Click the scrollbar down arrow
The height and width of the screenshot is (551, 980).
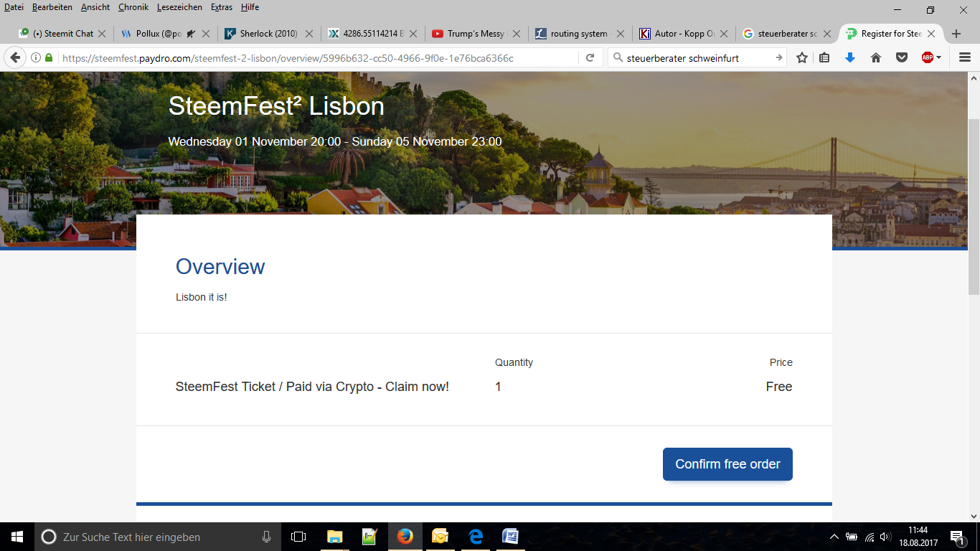pos(974,516)
